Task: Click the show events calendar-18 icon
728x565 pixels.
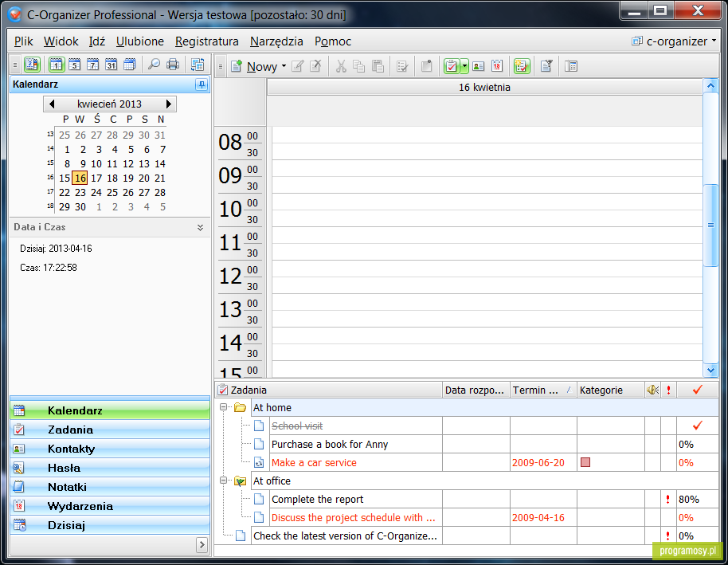Action: pos(497,66)
